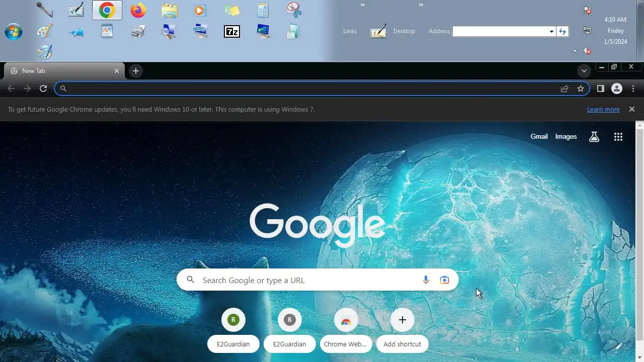Viewport: 644px width, 362px height.
Task: Open Action Center flag tray icon
Action: [587, 10]
